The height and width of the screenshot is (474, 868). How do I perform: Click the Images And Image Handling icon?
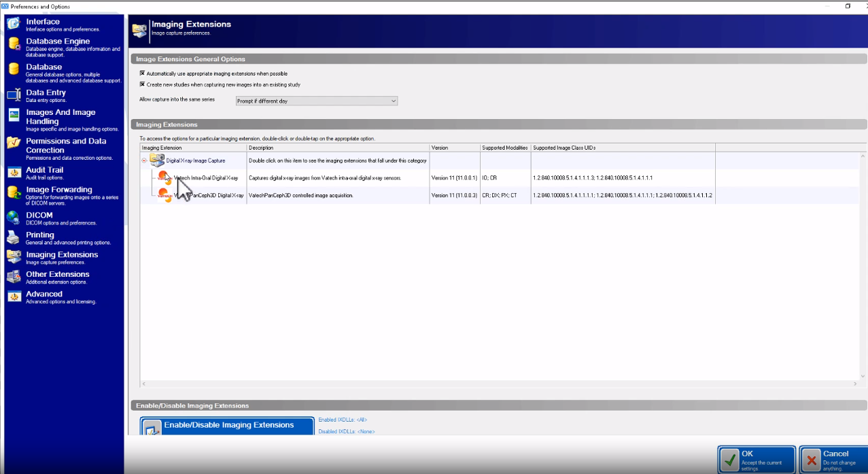click(x=14, y=115)
